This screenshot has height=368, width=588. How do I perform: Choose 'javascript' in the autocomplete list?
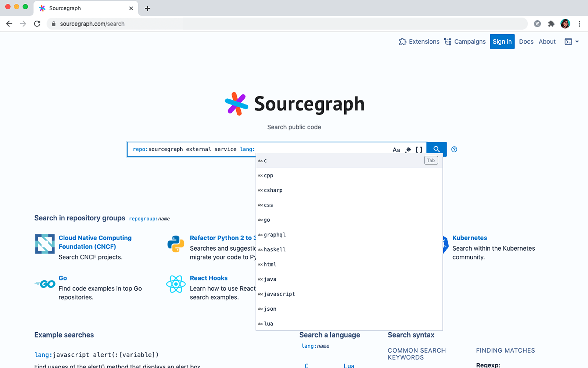(279, 294)
